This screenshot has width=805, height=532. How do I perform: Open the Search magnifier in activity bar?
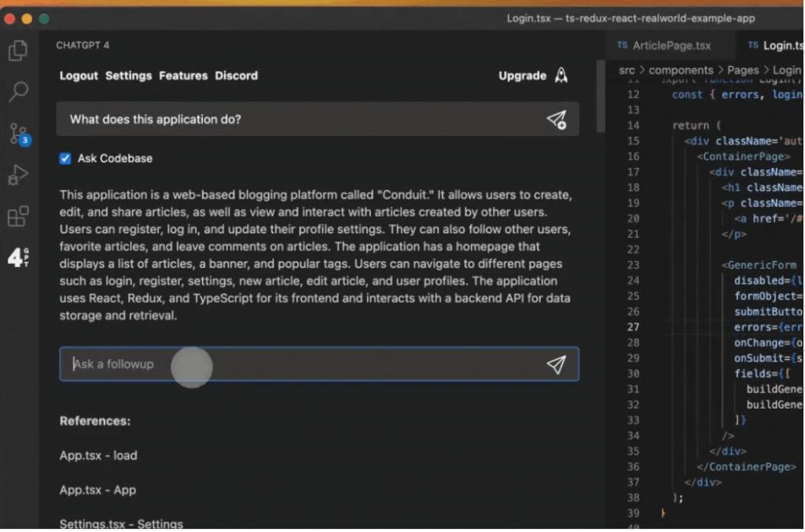[x=19, y=91]
